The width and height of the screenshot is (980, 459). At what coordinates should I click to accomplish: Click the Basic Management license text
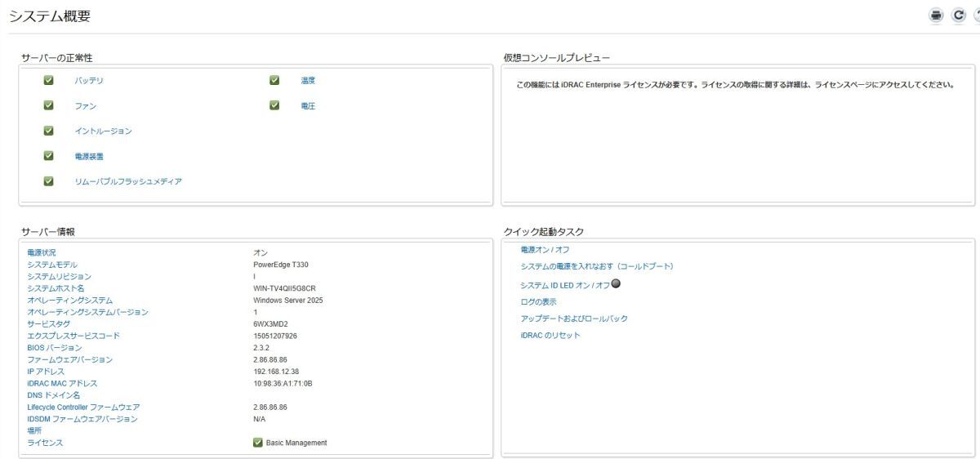(296, 443)
